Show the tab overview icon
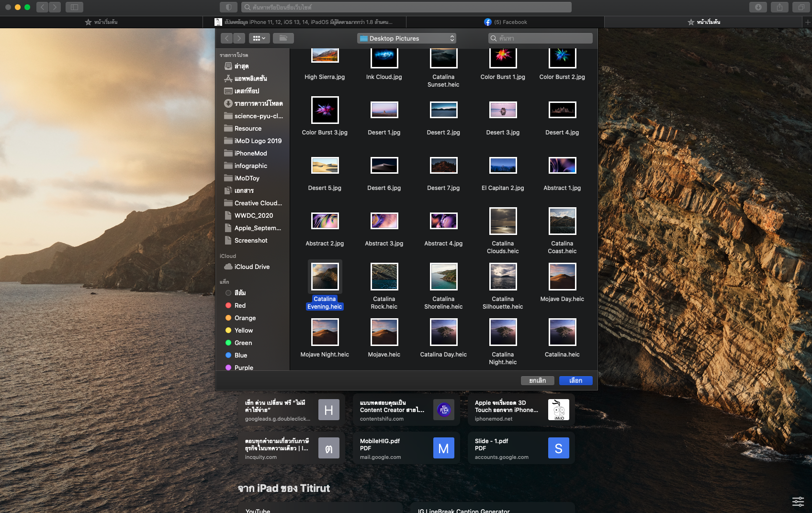The height and width of the screenshot is (513, 812). point(801,7)
